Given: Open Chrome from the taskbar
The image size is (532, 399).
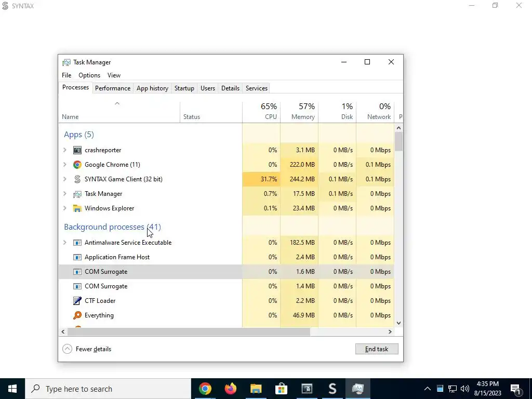Looking at the screenshot, I should coord(205,389).
